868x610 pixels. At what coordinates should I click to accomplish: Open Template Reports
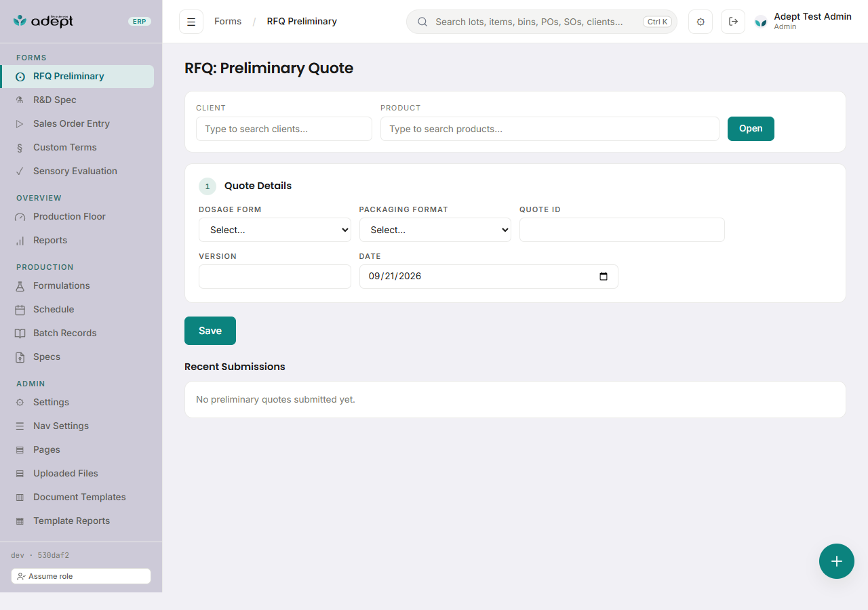click(77, 521)
